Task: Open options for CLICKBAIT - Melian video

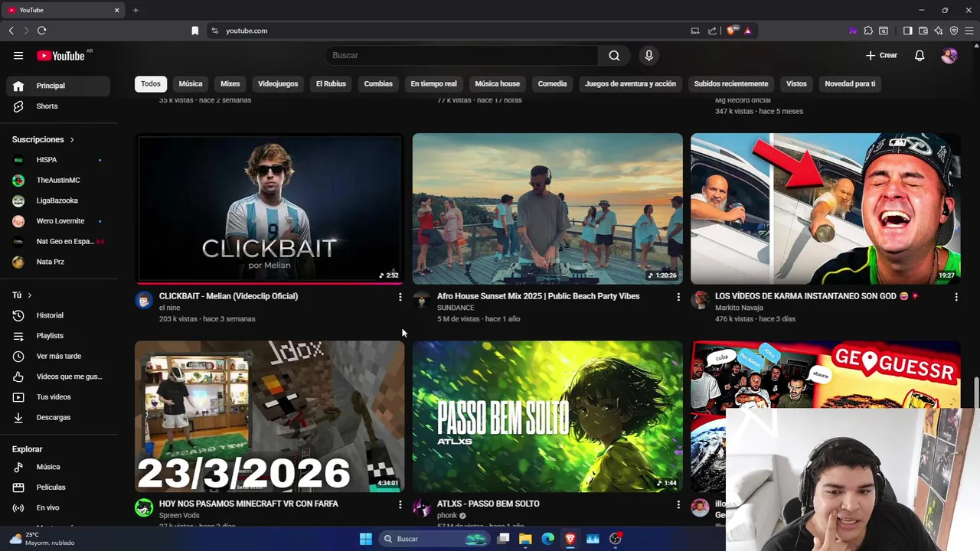Action: pyautogui.click(x=400, y=297)
